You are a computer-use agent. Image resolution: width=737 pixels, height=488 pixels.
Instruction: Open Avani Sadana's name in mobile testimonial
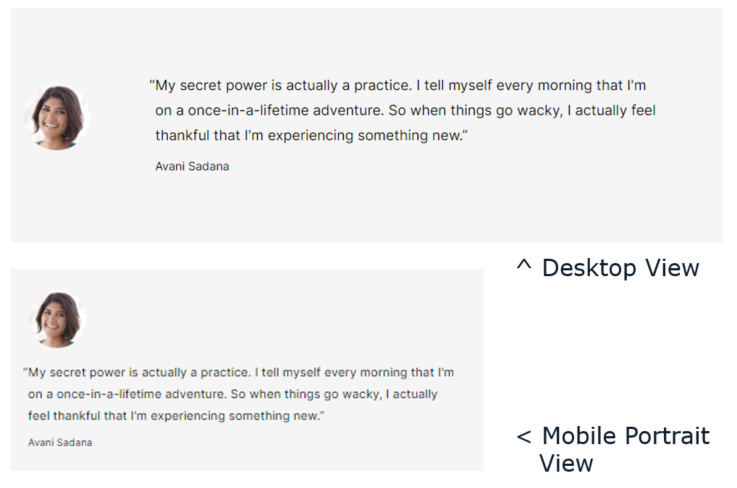(60, 441)
